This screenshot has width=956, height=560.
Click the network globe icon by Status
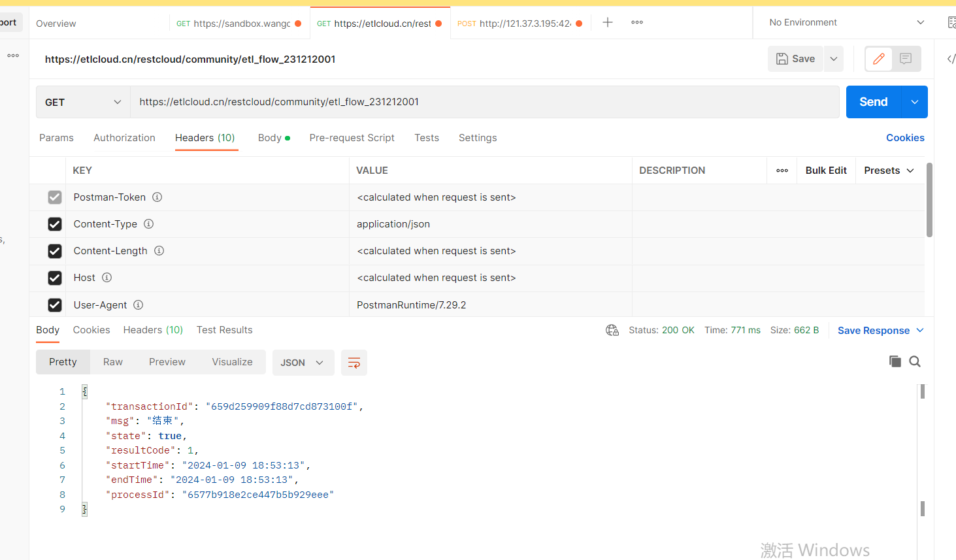pos(612,330)
